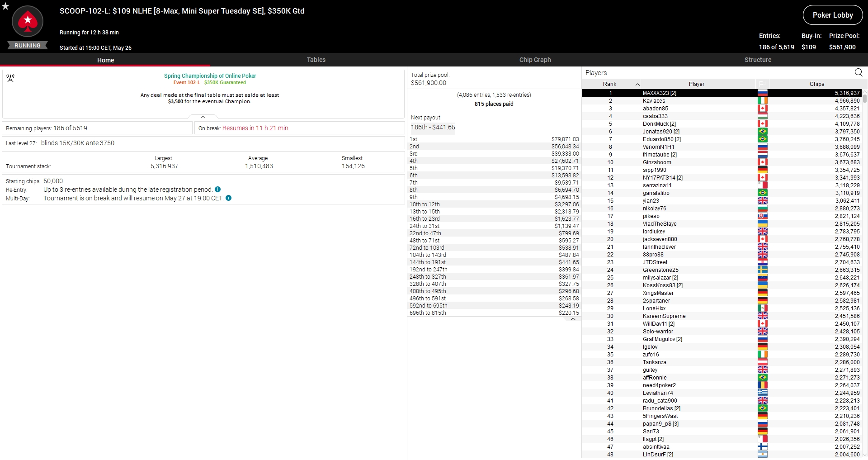This screenshot has height=460, width=868.
Task: Click the 144th to 191st payout row
Action: click(x=494, y=262)
